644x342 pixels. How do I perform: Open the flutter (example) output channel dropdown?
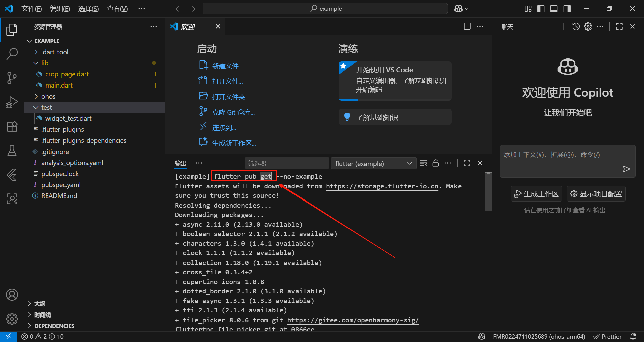click(x=374, y=163)
